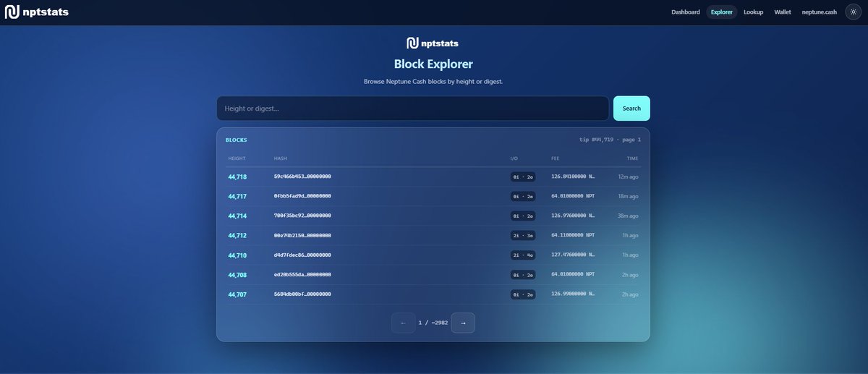Click the previous page arrow button
868x374 pixels.
click(403, 323)
